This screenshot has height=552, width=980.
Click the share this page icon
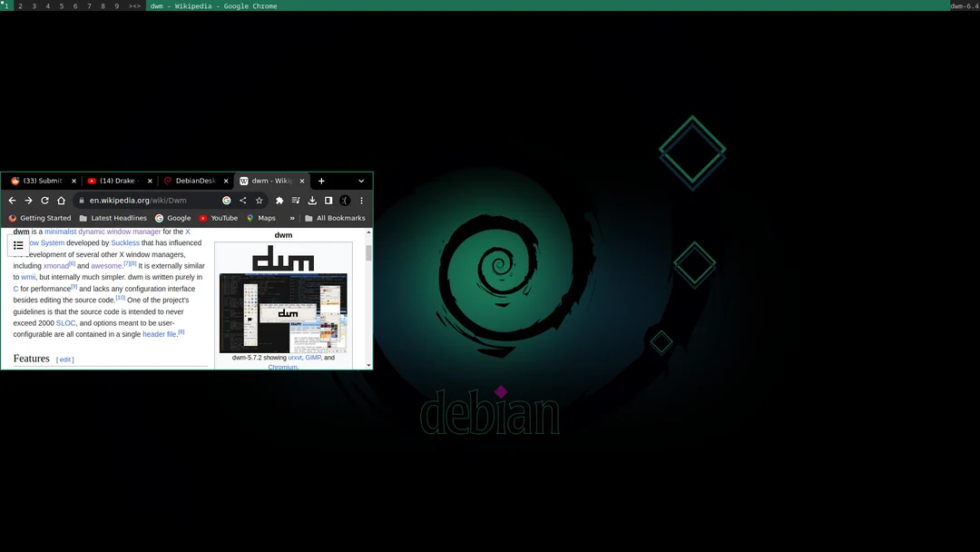pos(242,200)
